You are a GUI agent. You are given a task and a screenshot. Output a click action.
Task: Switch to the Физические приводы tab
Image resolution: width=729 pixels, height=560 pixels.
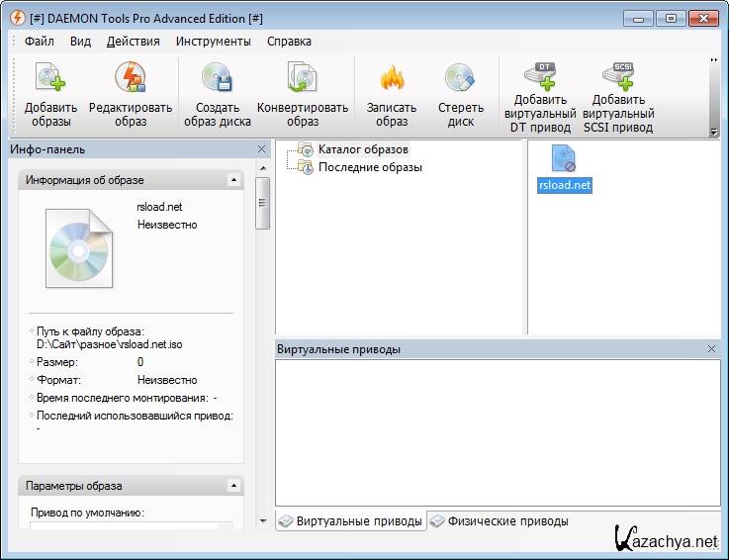[x=500, y=521]
